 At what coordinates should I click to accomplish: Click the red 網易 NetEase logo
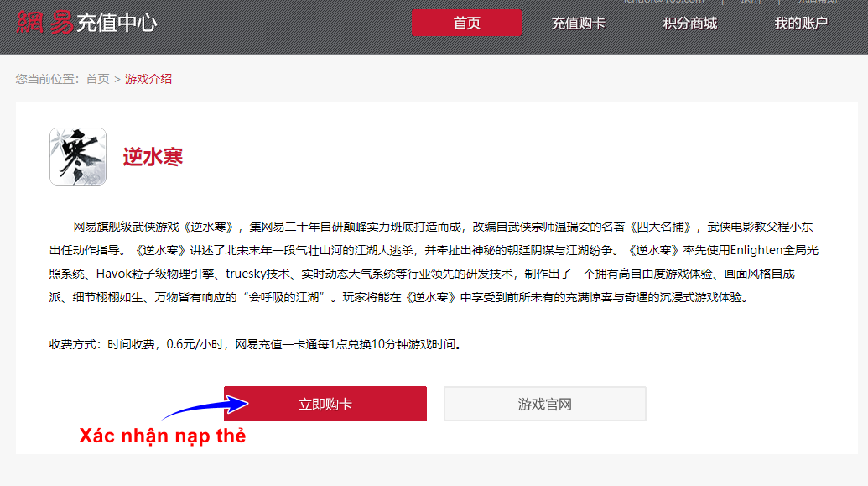tap(44, 23)
